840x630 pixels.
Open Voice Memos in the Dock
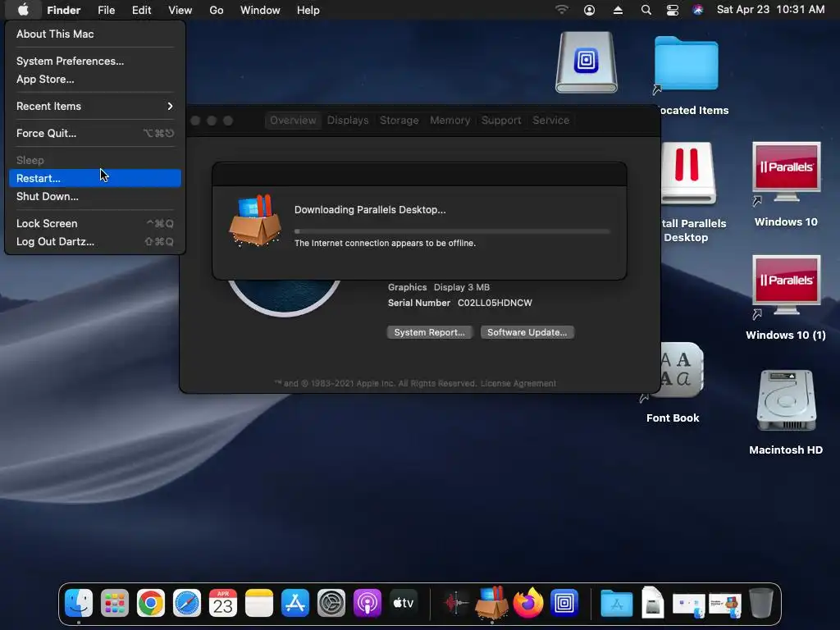455,603
